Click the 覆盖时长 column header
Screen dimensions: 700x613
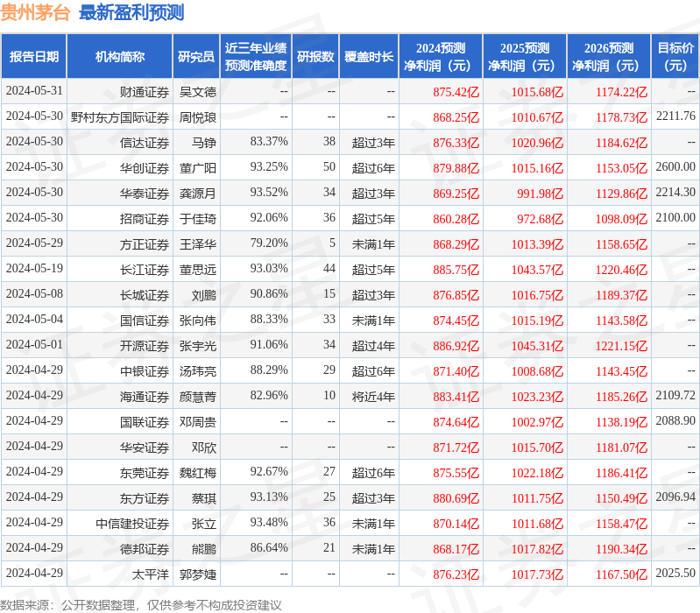pos(369,56)
